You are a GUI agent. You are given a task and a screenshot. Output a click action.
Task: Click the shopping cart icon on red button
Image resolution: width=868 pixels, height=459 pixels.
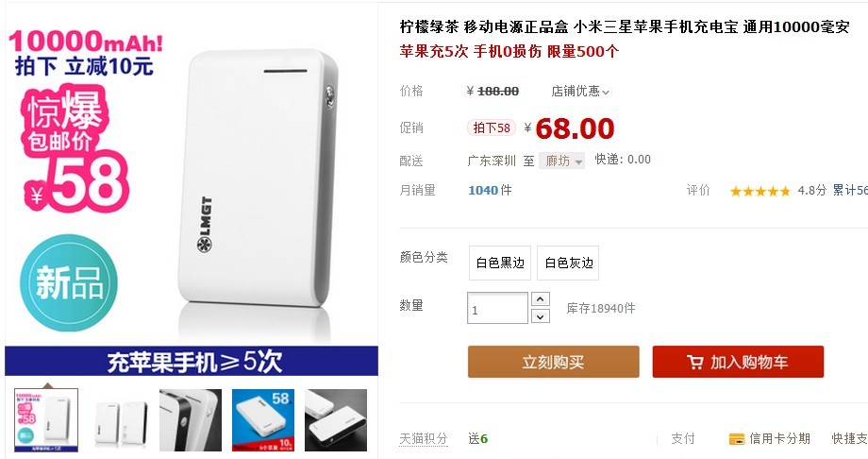(x=694, y=362)
